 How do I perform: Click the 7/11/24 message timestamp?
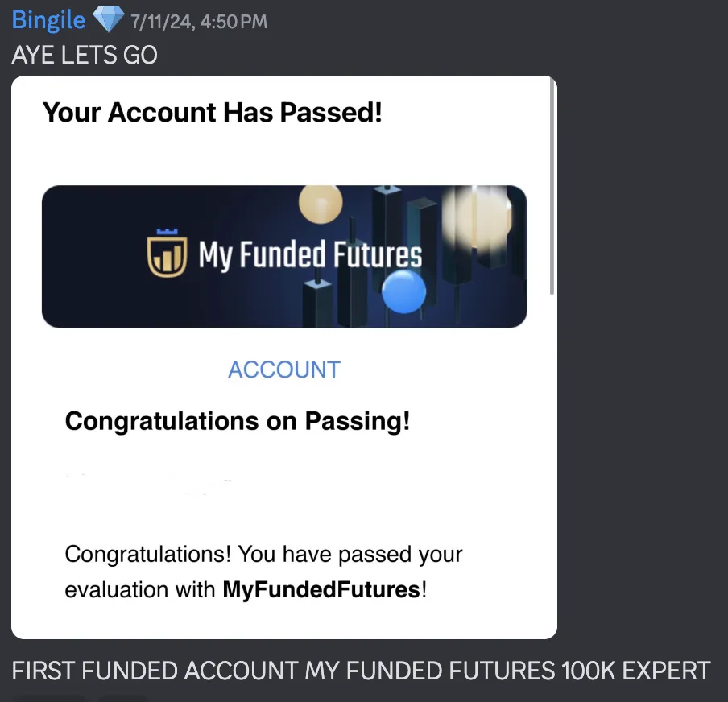[x=199, y=22]
